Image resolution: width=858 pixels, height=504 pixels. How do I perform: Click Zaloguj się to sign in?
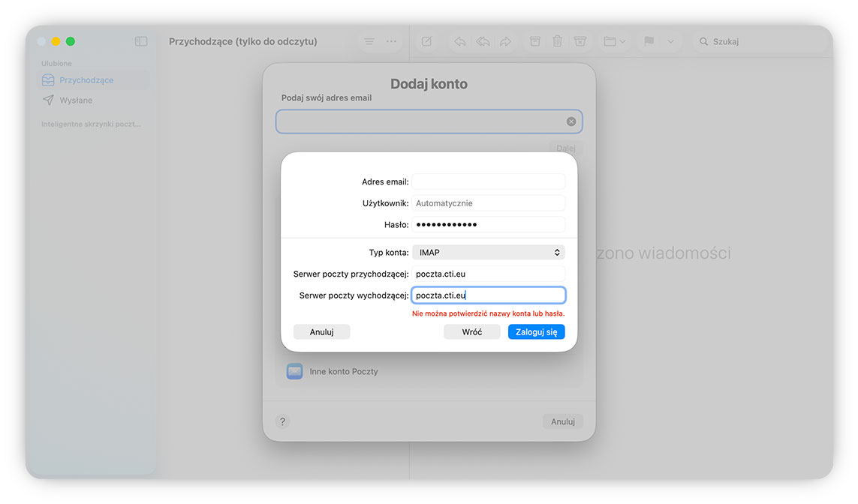pos(536,331)
